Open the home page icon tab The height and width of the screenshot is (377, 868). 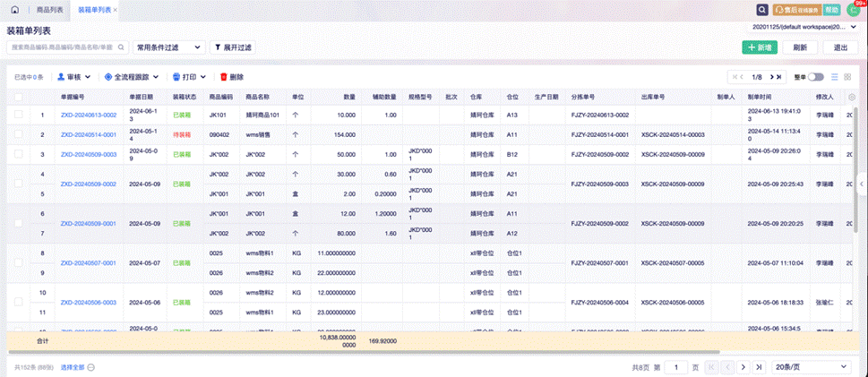15,10
